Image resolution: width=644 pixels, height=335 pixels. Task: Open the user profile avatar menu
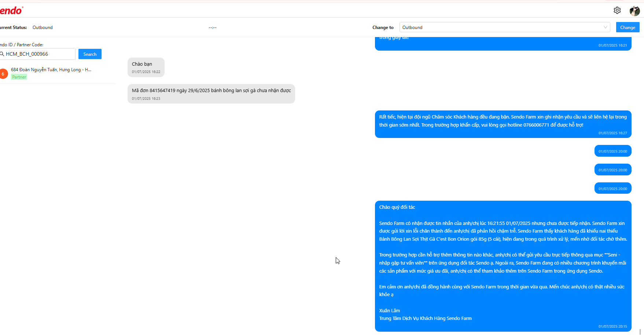click(634, 11)
